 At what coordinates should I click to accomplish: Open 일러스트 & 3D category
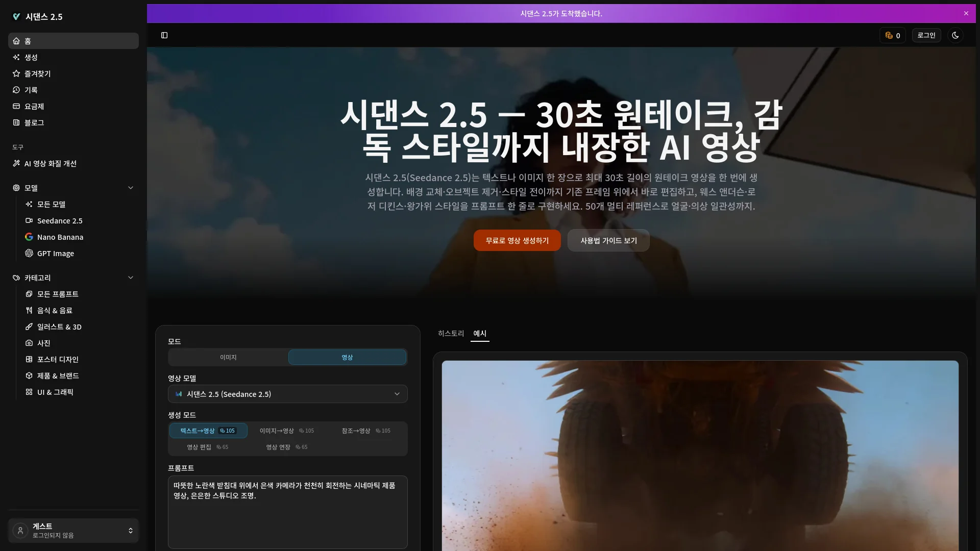tap(80, 327)
